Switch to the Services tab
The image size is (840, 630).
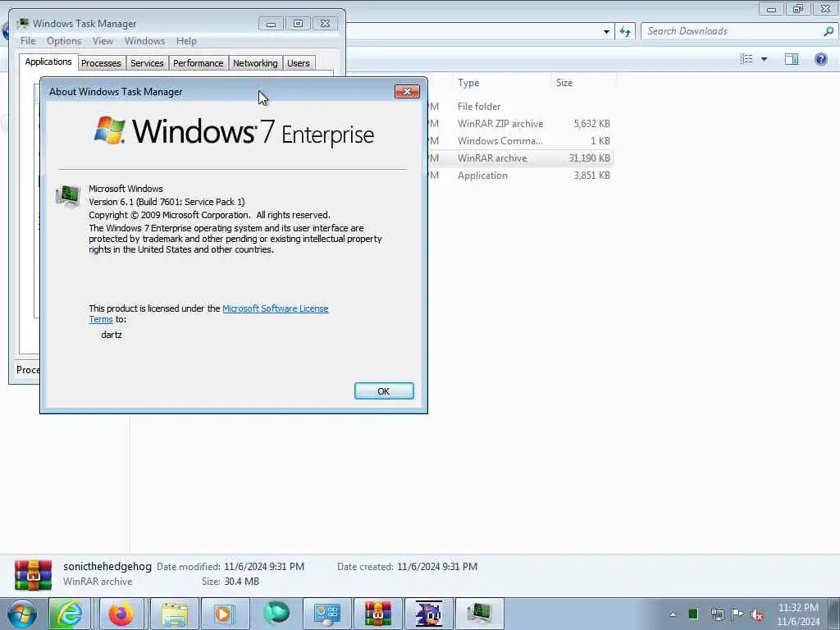click(147, 63)
